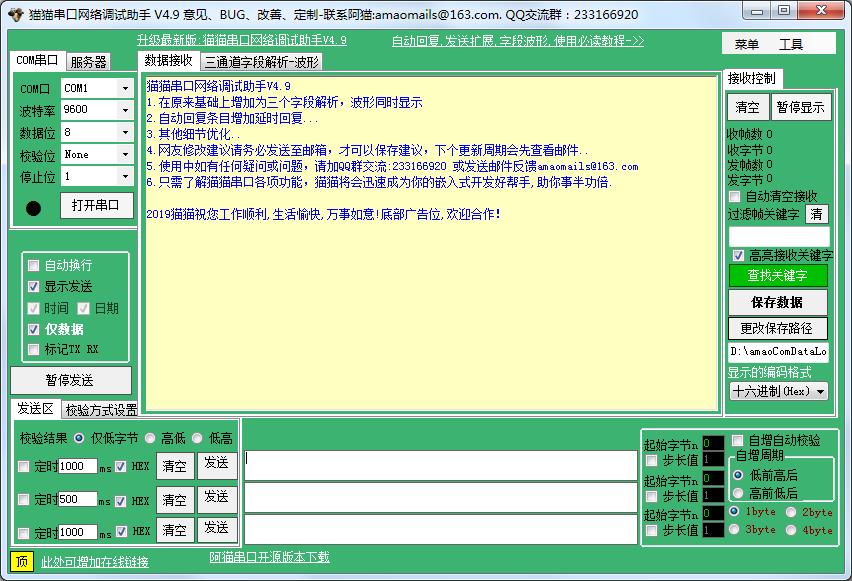Choose the 高前低后 radio button

tap(738, 493)
